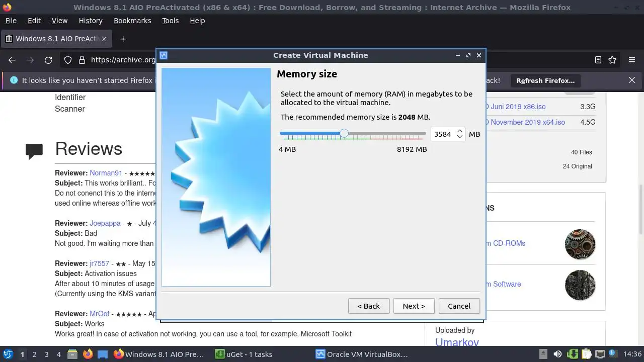The width and height of the screenshot is (644, 362).
Task: Decrease memory size with the down arrow
Action: click(459, 137)
